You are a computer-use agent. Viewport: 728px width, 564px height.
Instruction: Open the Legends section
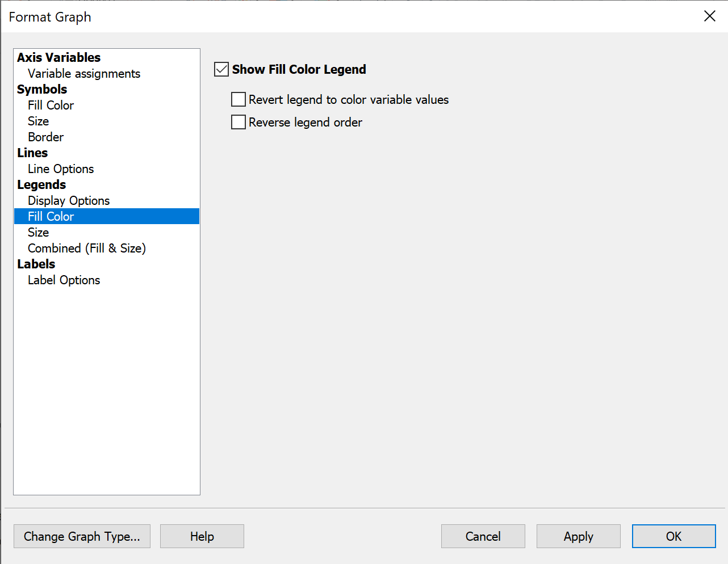(41, 184)
